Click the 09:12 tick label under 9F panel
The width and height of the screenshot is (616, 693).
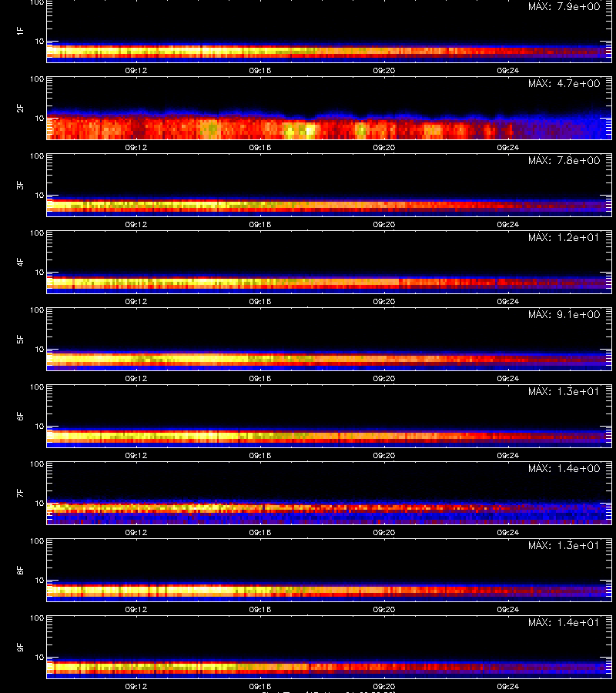coord(136,686)
